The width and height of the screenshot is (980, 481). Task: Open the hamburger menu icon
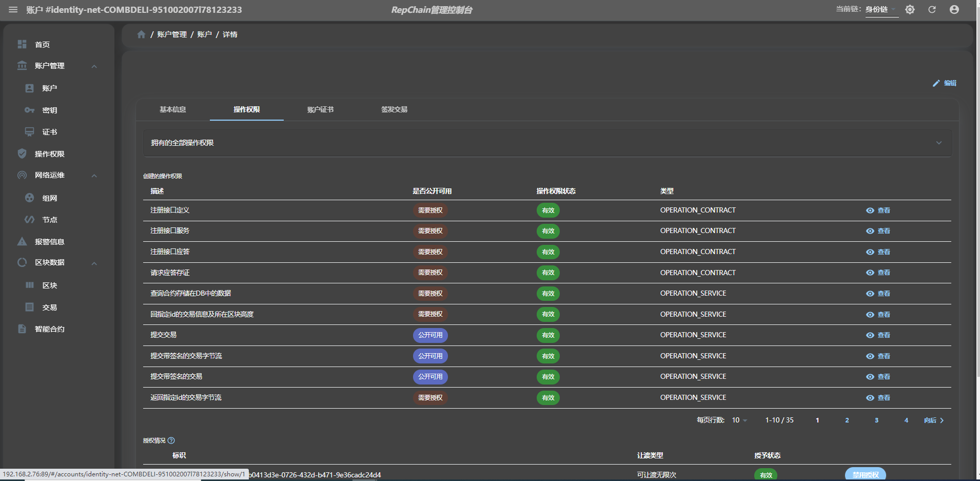(13, 10)
